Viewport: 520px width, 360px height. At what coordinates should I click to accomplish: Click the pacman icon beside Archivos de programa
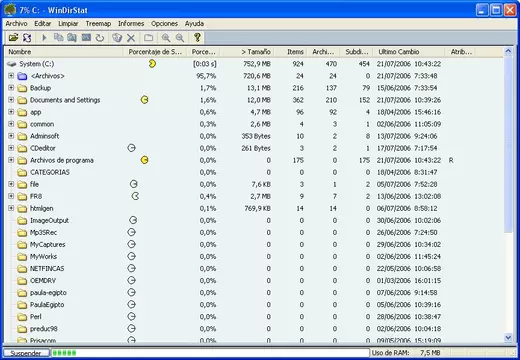[144, 160]
